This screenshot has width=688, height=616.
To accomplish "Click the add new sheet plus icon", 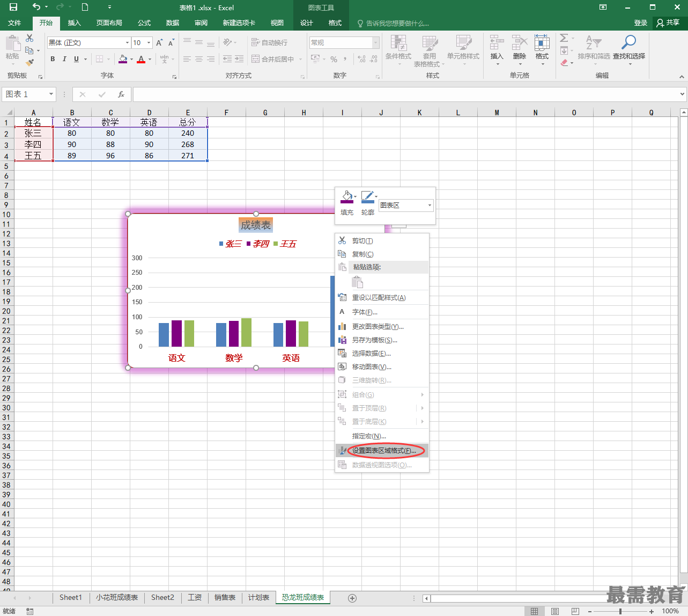I will [352, 598].
